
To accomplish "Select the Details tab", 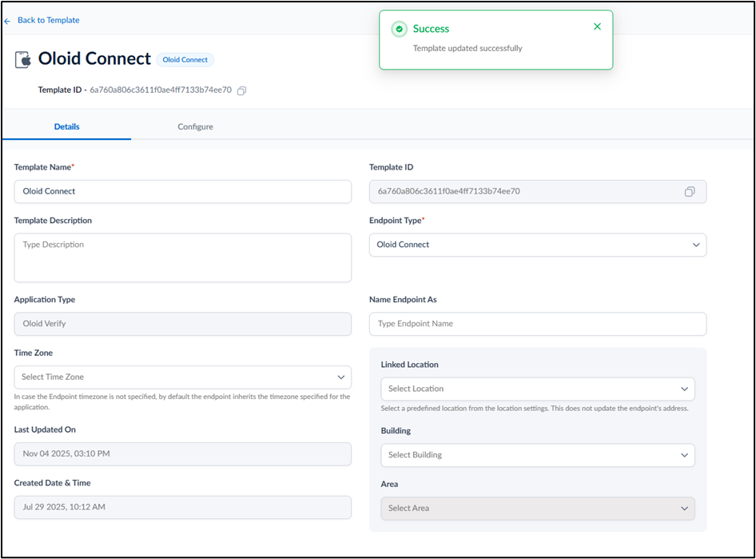I will coord(66,127).
